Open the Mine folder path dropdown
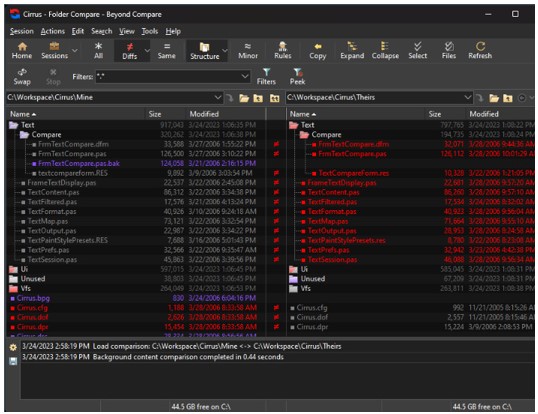The height and width of the screenshot is (414, 538). (x=218, y=98)
